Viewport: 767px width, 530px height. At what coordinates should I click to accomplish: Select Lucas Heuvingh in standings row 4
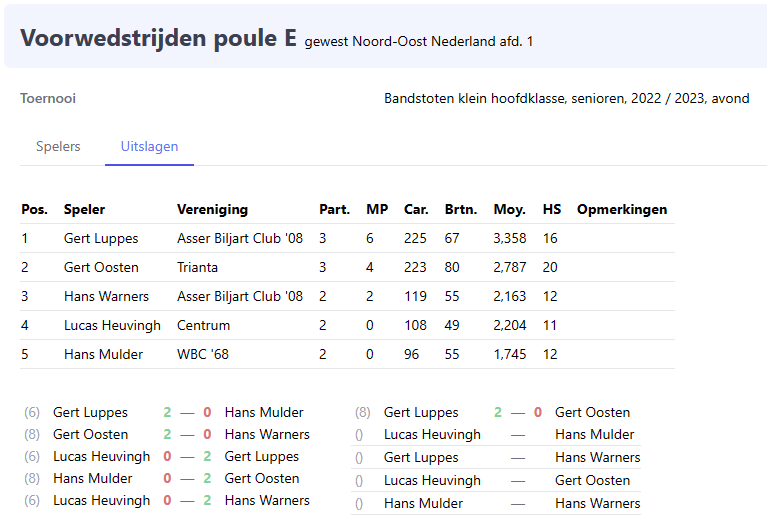pyautogui.click(x=111, y=325)
